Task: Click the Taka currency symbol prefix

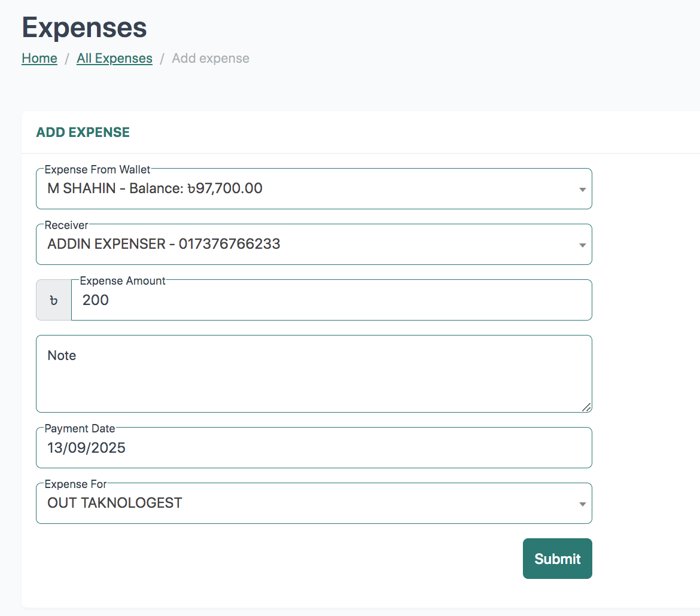Action: tap(54, 300)
